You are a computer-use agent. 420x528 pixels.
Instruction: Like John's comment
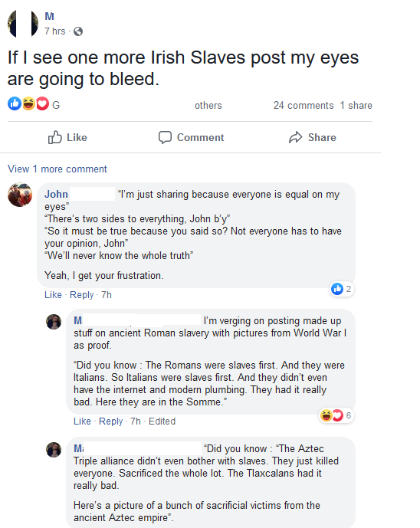coord(53,294)
